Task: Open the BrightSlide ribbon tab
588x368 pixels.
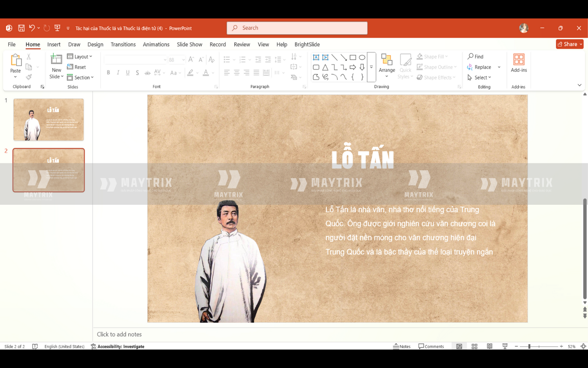Action: point(307,44)
